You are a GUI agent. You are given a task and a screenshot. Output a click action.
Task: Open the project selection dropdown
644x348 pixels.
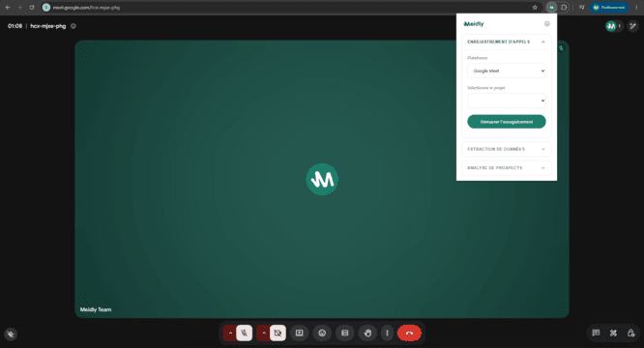coord(507,101)
